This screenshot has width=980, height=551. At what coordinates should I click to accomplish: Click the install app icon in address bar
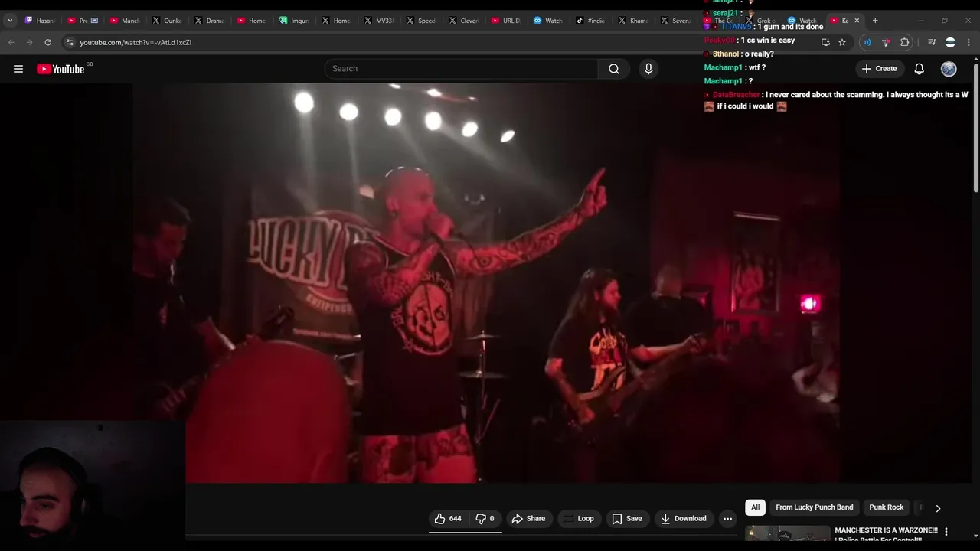point(825,42)
